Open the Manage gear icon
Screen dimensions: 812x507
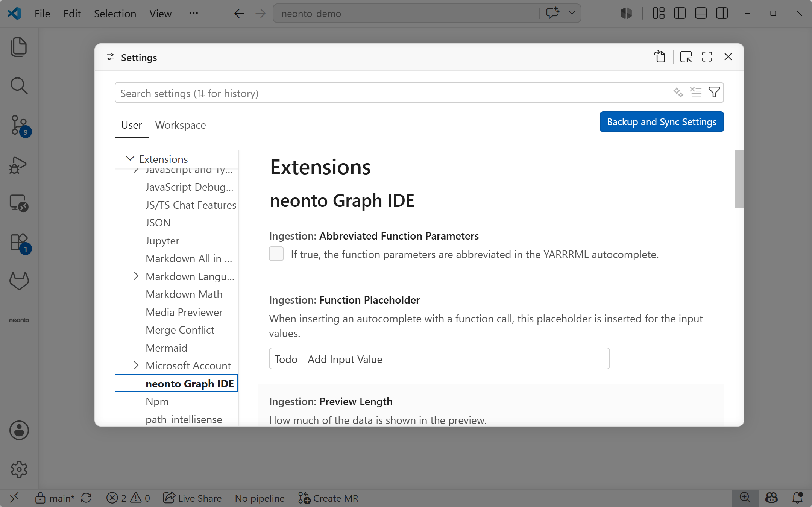pyautogui.click(x=19, y=469)
